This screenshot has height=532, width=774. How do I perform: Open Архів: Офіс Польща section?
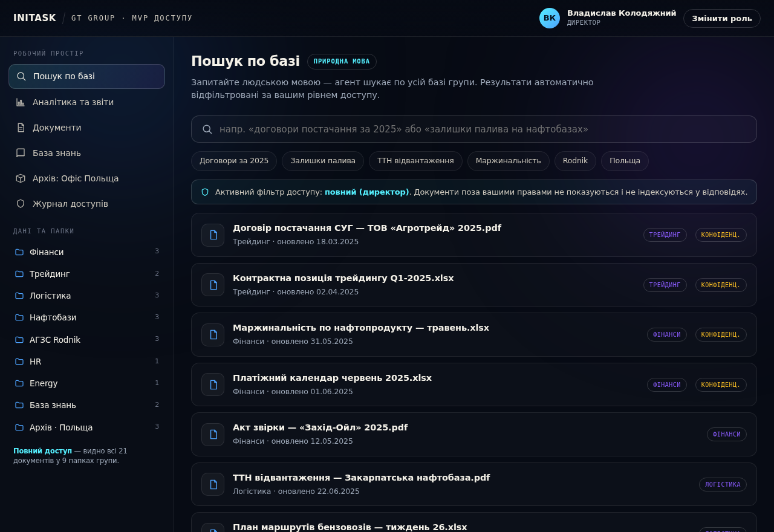point(86,178)
